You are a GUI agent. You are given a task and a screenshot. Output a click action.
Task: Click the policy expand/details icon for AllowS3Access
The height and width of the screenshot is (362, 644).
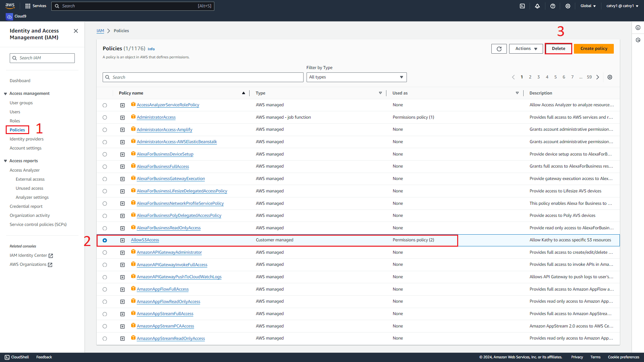123,240
